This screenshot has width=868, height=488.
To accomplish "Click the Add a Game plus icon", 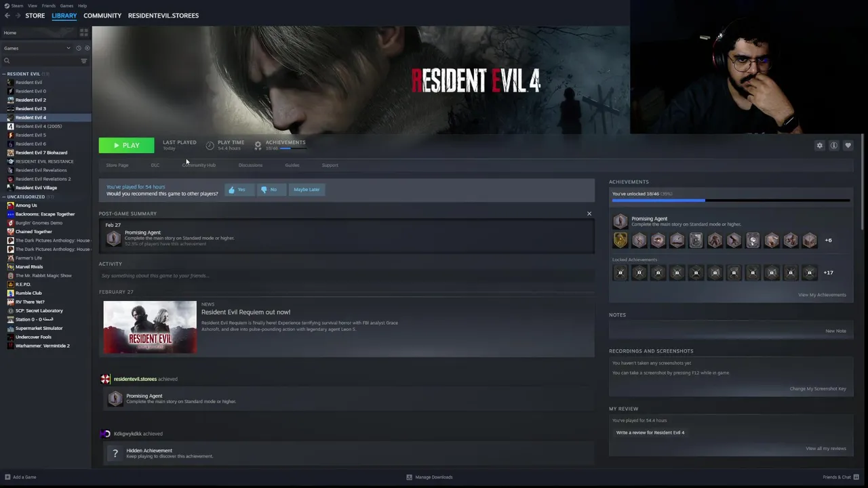I will (7, 477).
